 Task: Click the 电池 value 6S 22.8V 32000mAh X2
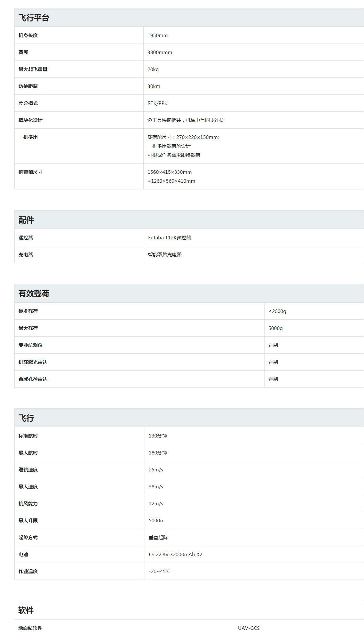[175, 555]
